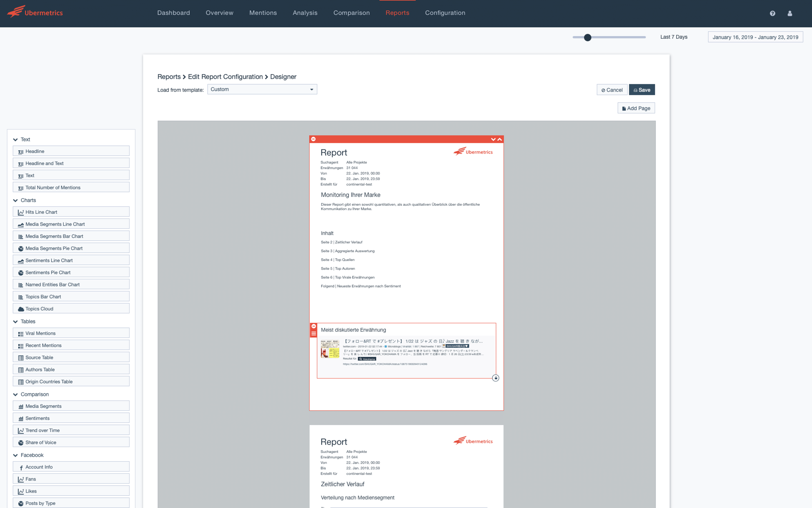This screenshot has width=812, height=508.
Task: Move first page up with chevron
Action: pos(500,139)
